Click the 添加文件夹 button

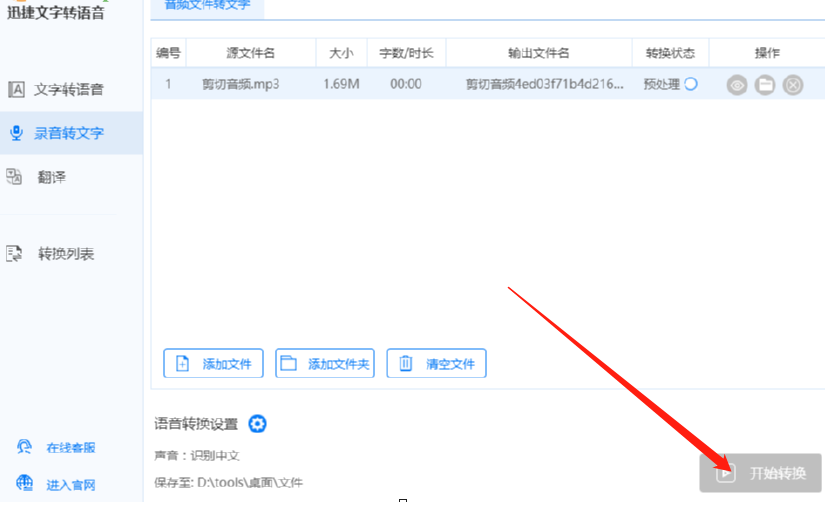coord(325,363)
